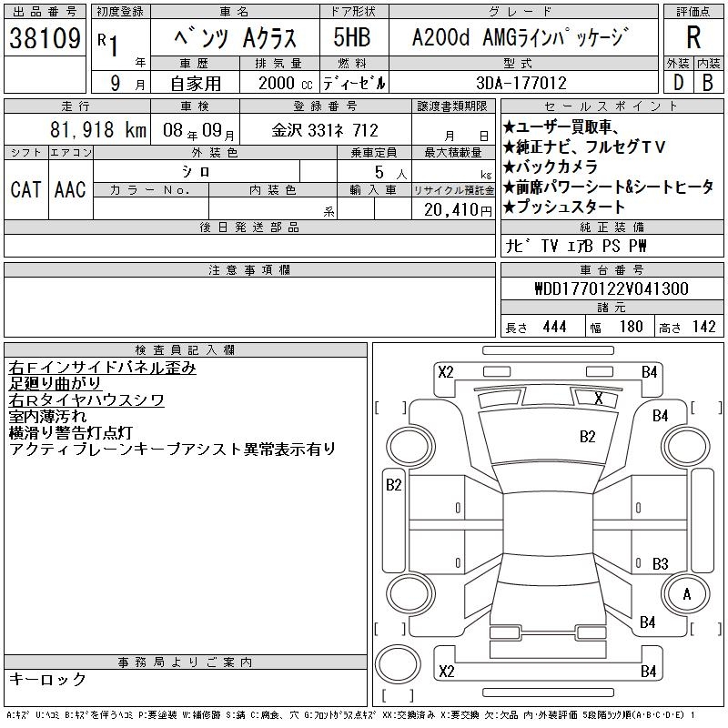Select mileage 81,918 km
This screenshot has height=728, width=728.
click(x=98, y=129)
